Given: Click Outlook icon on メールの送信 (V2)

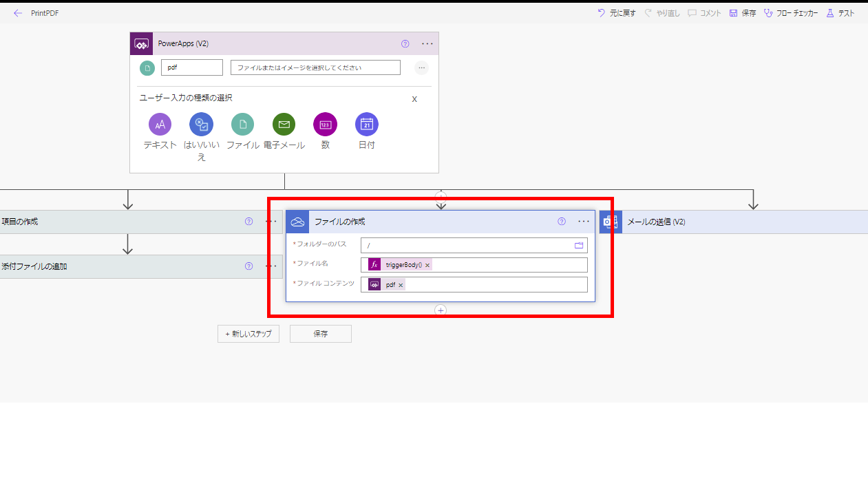Looking at the screenshot, I should click(x=611, y=222).
